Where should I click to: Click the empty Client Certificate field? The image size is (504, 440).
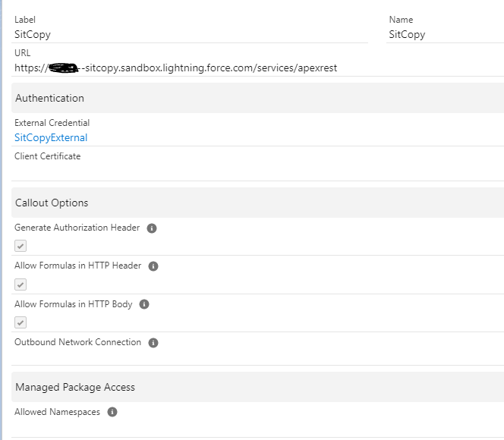[x=152, y=171]
